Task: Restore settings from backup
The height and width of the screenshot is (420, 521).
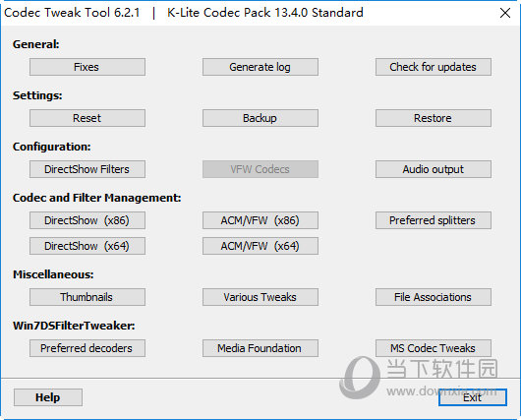Action: tap(434, 118)
